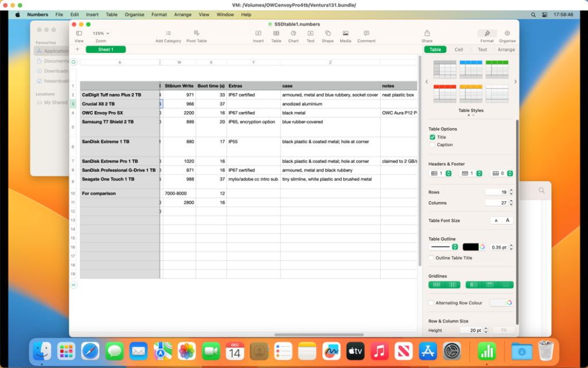The height and width of the screenshot is (368, 588).
Task: Enable the Caption checkbox
Action: pyautogui.click(x=432, y=145)
